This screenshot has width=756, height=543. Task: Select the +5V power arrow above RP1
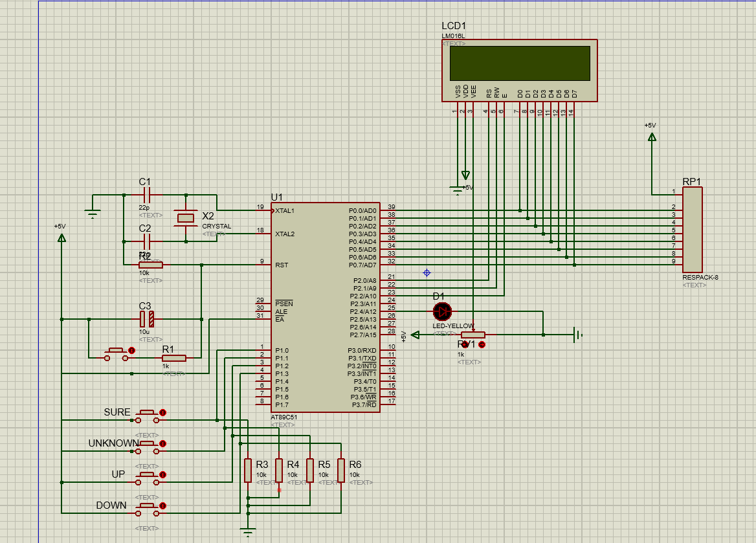pyautogui.click(x=652, y=137)
